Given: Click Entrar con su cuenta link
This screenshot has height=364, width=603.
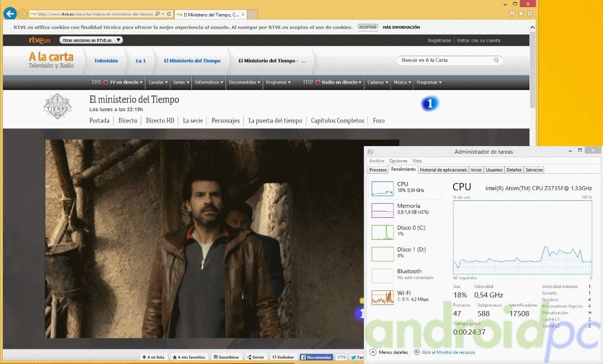Looking at the screenshot, I should [478, 41].
